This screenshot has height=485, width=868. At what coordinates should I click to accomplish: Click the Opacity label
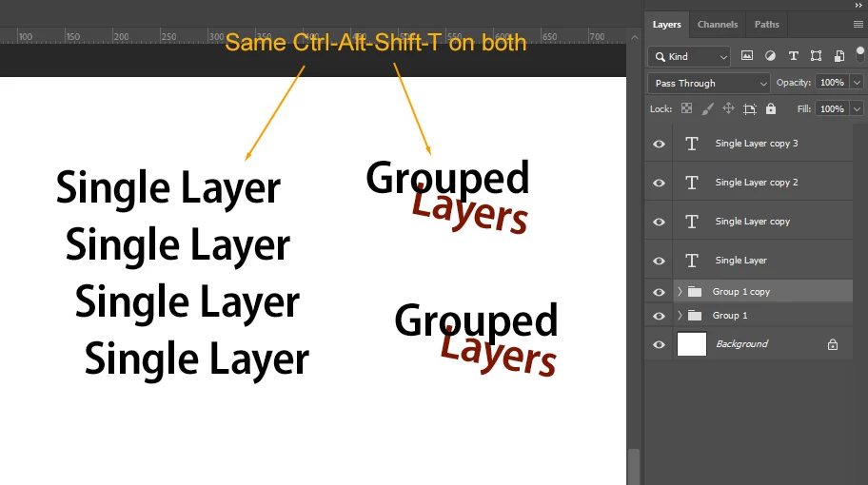pyautogui.click(x=793, y=83)
